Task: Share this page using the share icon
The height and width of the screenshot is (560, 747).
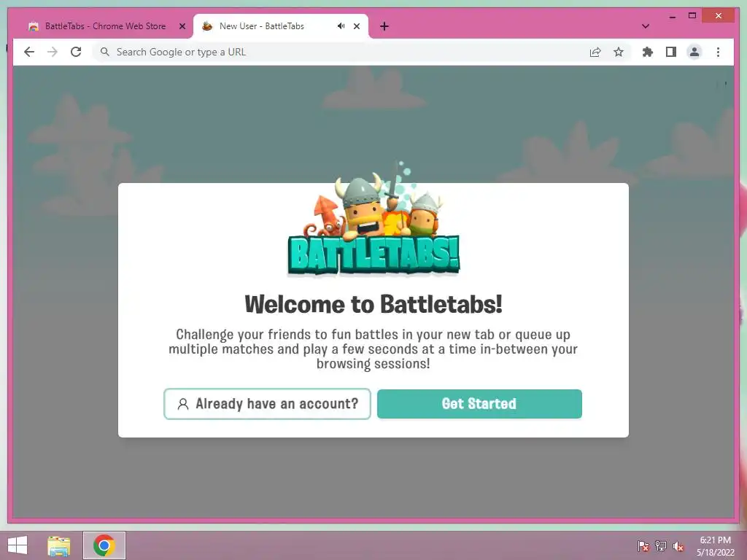Action: click(595, 52)
